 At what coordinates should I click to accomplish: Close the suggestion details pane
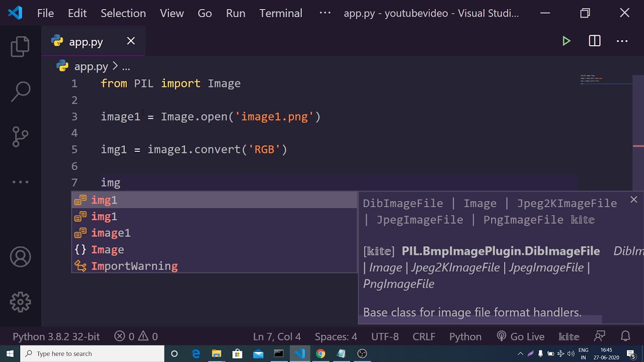click(633, 200)
